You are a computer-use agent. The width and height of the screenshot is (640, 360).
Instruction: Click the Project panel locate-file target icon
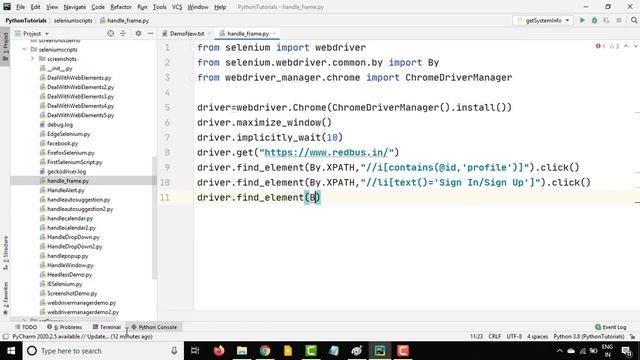tap(111, 33)
